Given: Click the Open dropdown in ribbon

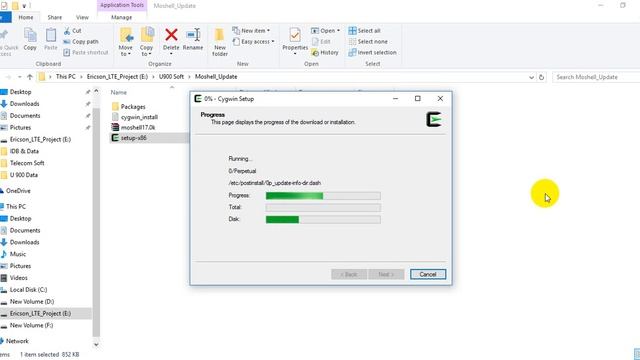Looking at the screenshot, I should tap(325, 31).
